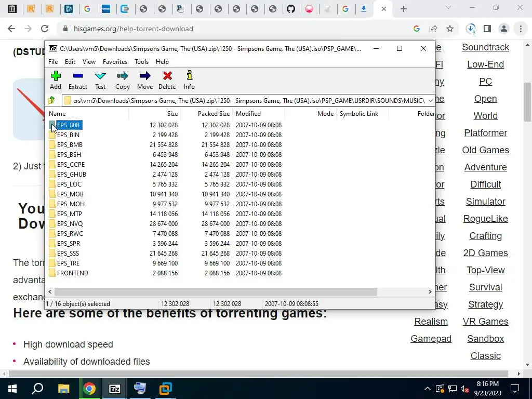The height and width of the screenshot is (399, 532).
Task: Click the Add toolbar icon in 7-Zip
Action: coord(56,80)
